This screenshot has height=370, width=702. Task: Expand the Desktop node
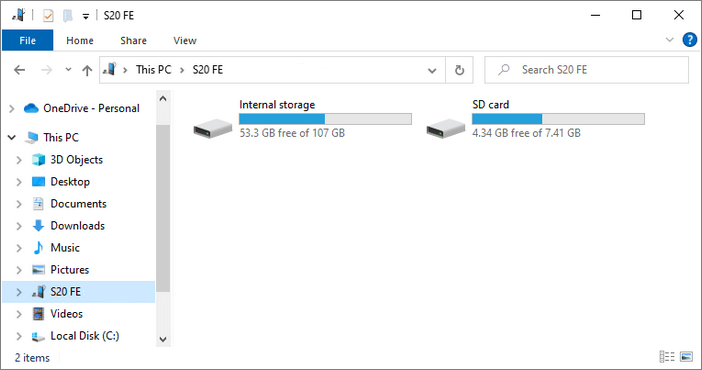(x=19, y=182)
